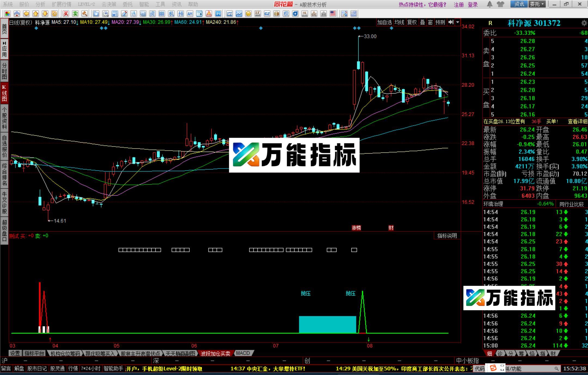Screen dimensions: 588x375
Task: Click the IPO toolbar icon
Action: click(x=218, y=14)
